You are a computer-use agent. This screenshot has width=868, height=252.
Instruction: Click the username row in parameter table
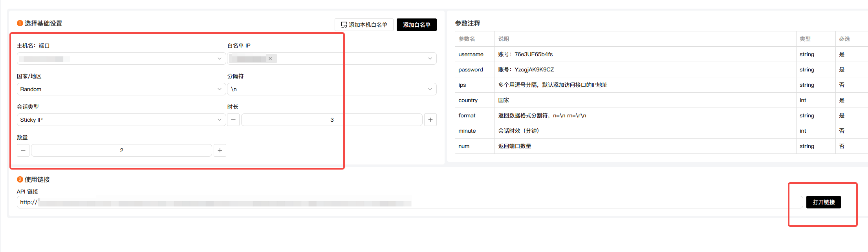[x=471, y=54]
